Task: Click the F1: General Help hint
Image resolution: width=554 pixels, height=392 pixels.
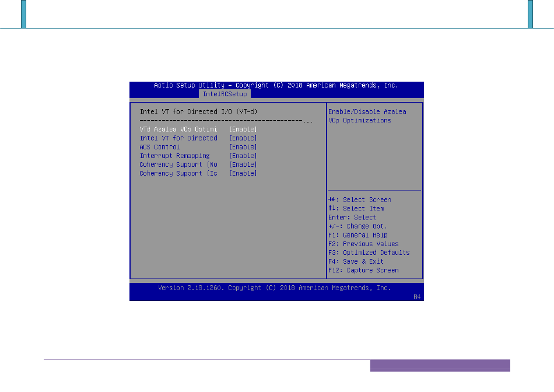Action: (x=358, y=235)
